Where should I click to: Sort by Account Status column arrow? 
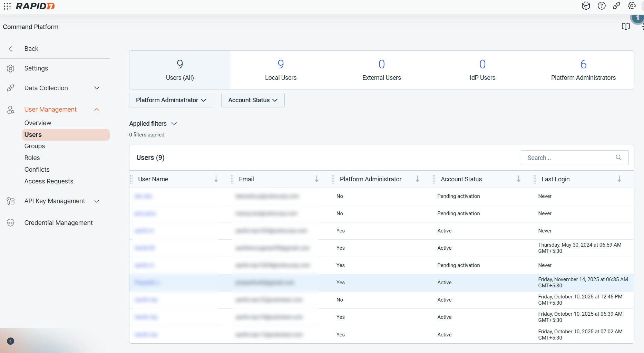pyautogui.click(x=518, y=179)
